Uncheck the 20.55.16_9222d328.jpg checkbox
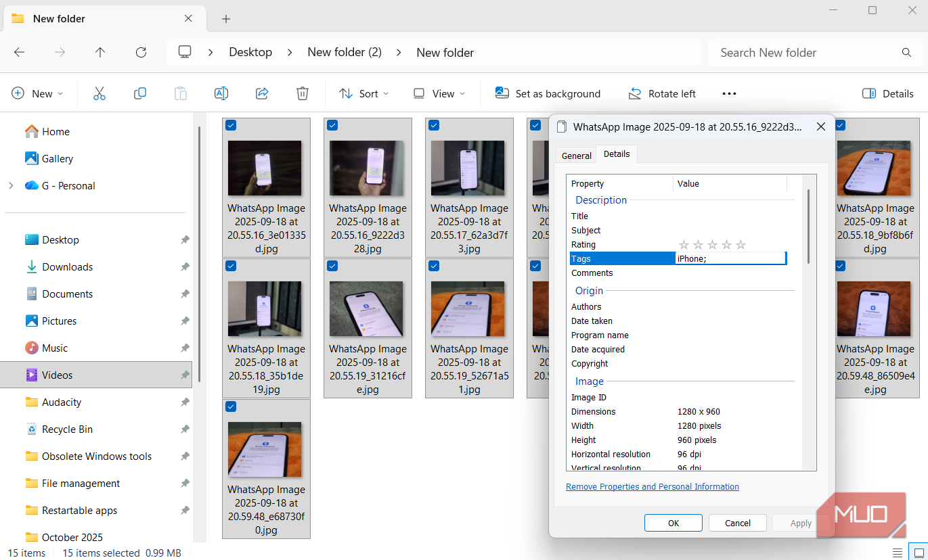The height and width of the screenshot is (560, 928). (x=332, y=125)
